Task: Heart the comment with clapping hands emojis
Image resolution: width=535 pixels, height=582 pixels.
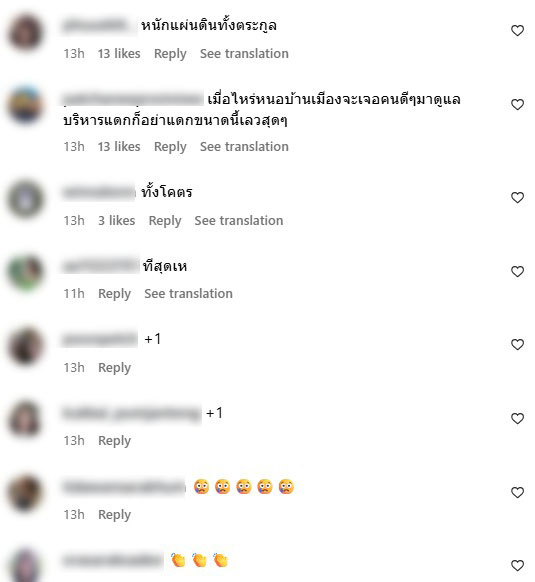Action: coord(517,565)
